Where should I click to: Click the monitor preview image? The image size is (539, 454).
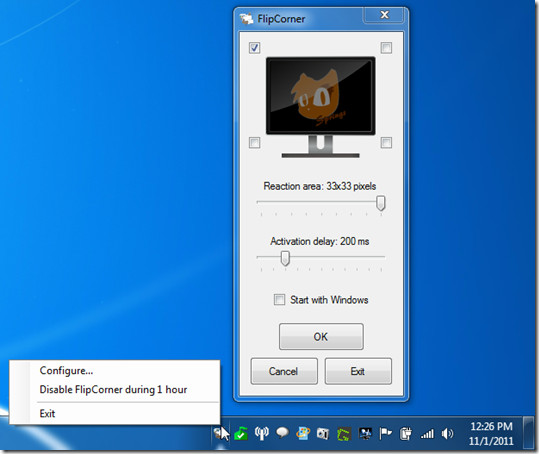tap(321, 107)
